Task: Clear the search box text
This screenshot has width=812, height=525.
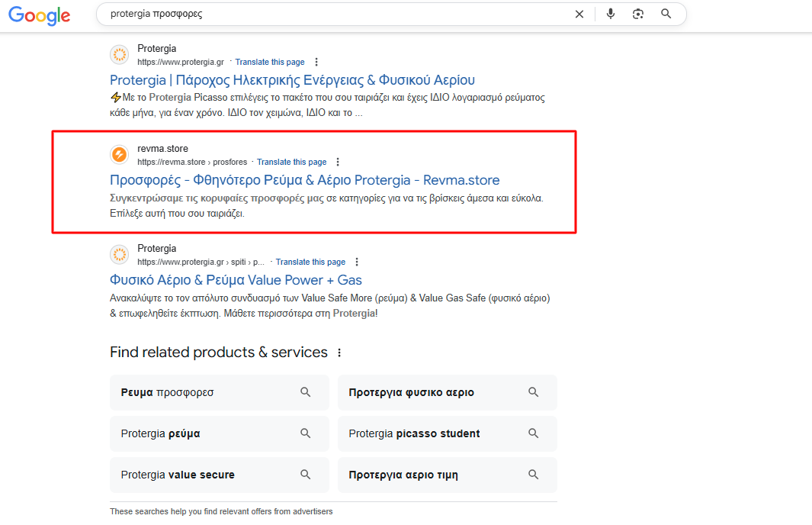Action: click(x=579, y=14)
